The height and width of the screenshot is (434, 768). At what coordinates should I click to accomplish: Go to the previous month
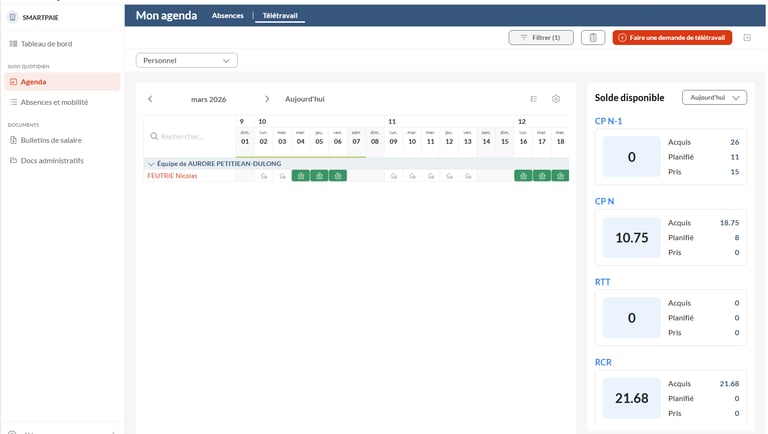150,99
